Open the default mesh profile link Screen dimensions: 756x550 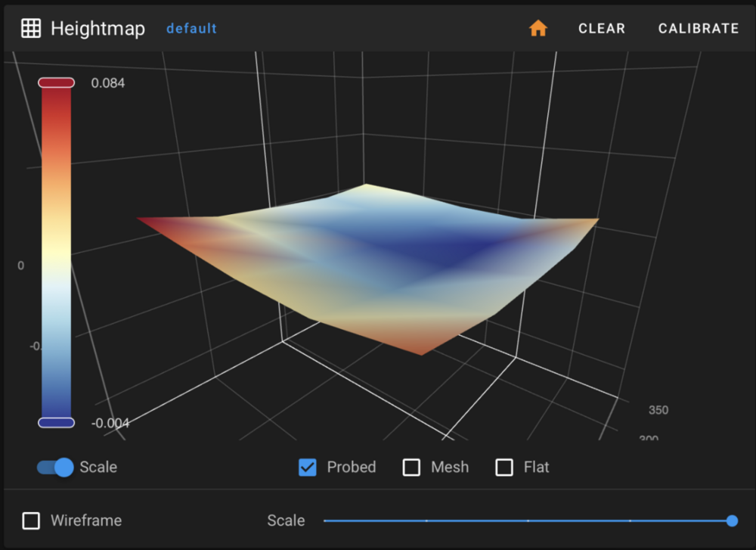(x=191, y=29)
